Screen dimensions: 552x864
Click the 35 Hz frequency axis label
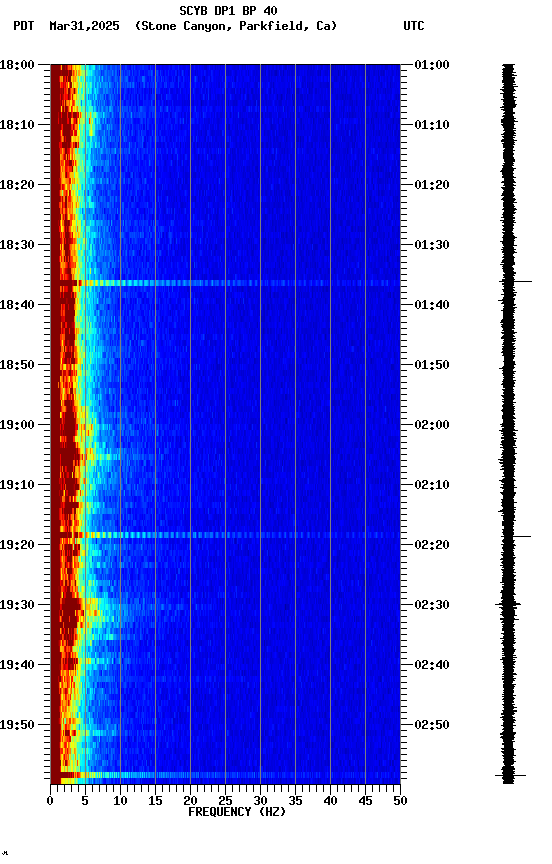295,801
